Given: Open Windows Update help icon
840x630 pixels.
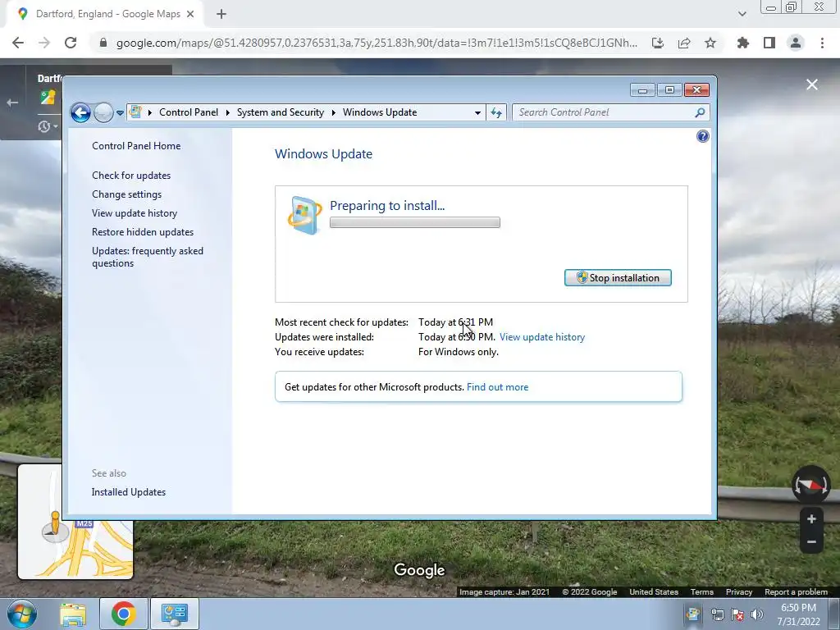Looking at the screenshot, I should (x=702, y=136).
